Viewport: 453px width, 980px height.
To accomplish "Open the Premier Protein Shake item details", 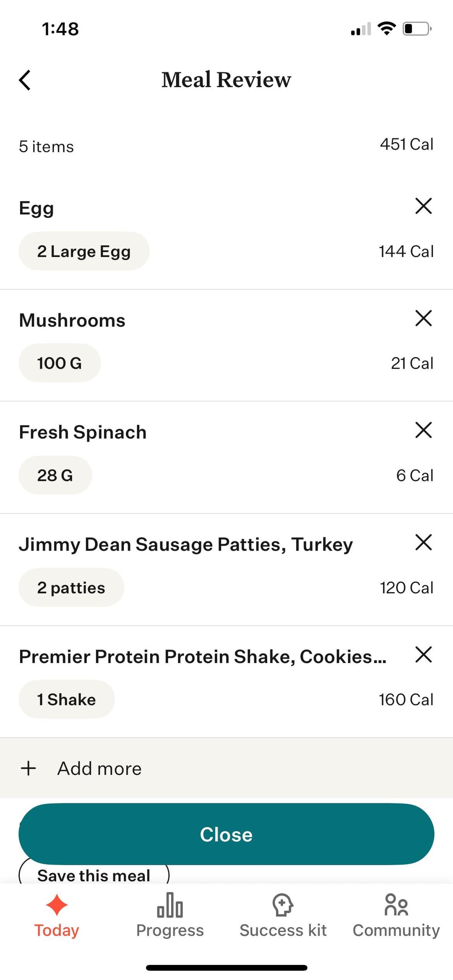I will click(x=203, y=657).
